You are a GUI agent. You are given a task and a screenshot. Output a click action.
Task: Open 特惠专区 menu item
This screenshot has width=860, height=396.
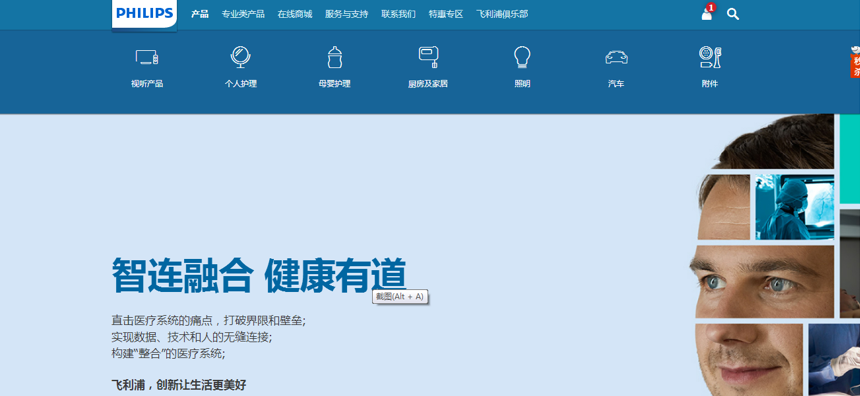(x=446, y=14)
